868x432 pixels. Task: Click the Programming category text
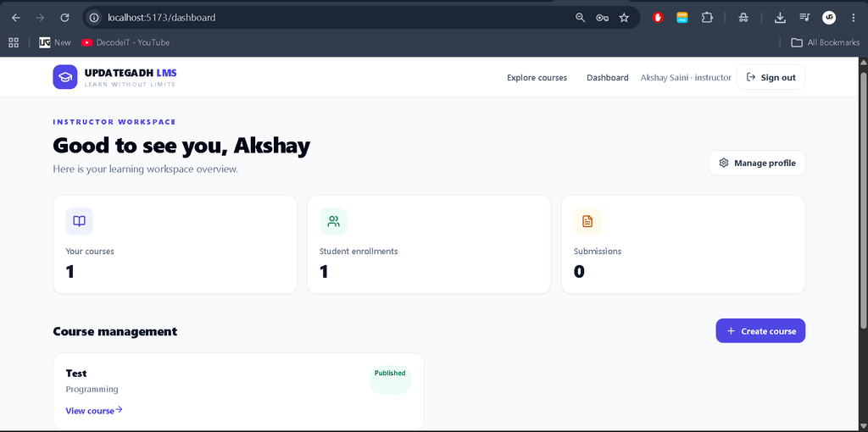92,390
